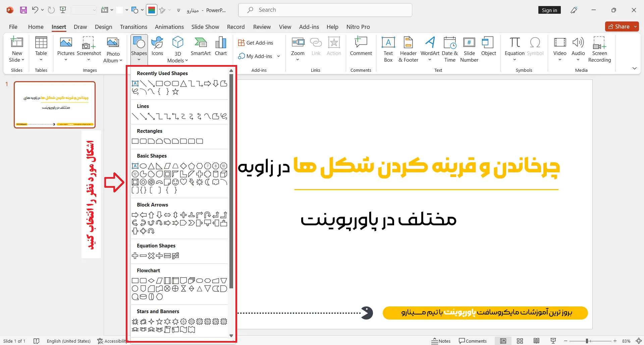Go to the Nitro Pro tab
Viewport: 644px width, 345px height.
358,27
